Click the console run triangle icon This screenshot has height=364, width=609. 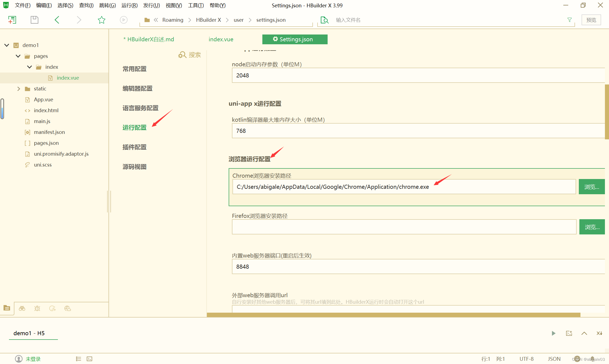coord(554,333)
